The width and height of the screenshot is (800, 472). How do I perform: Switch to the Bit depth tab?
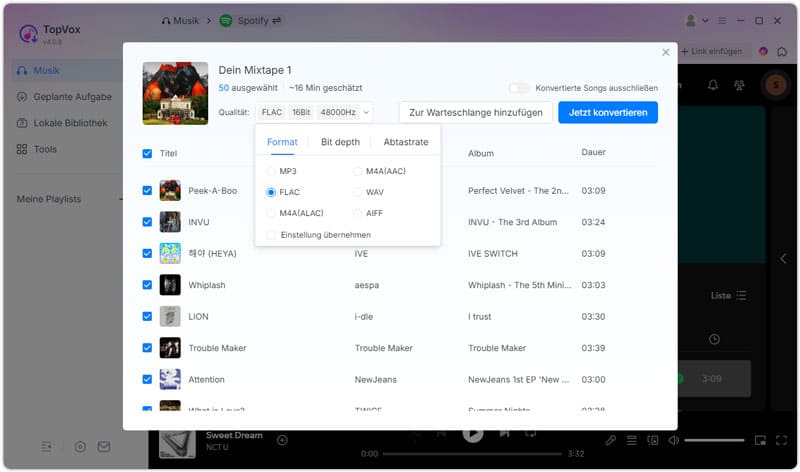point(340,142)
